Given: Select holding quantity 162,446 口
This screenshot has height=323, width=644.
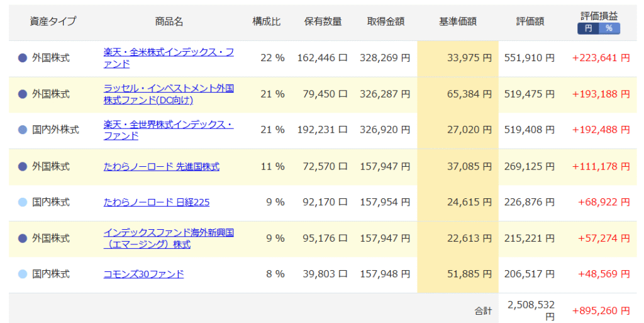Looking at the screenshot, I should pyautogui.click(x=323, y=58).
